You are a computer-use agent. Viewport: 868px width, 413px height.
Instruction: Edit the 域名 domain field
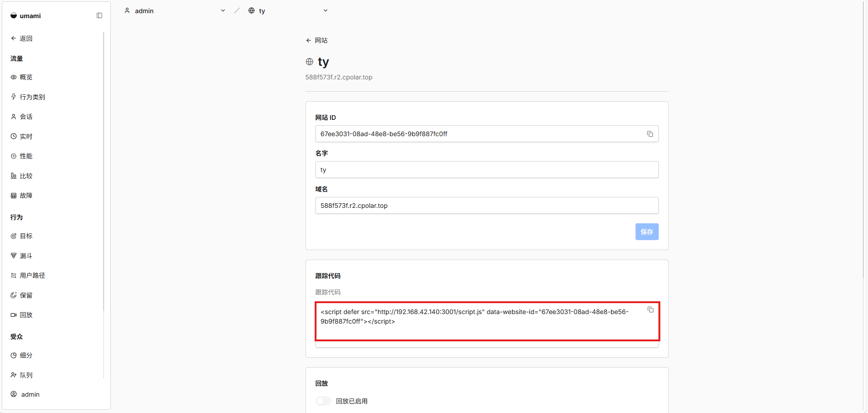point(487,206)
